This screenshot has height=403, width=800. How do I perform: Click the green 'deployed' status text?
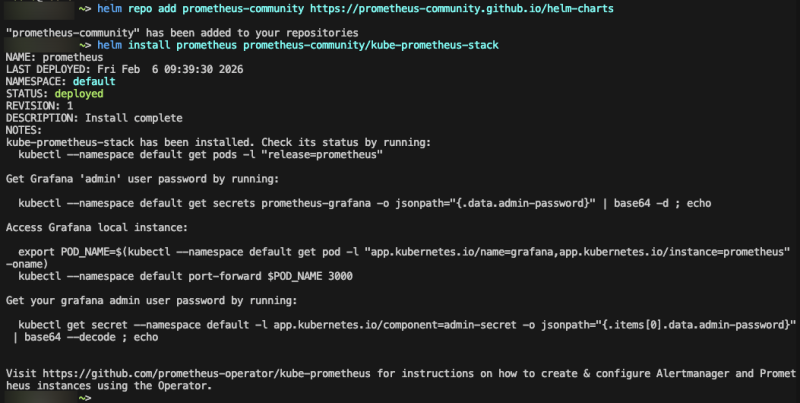(x=79, y=94)
